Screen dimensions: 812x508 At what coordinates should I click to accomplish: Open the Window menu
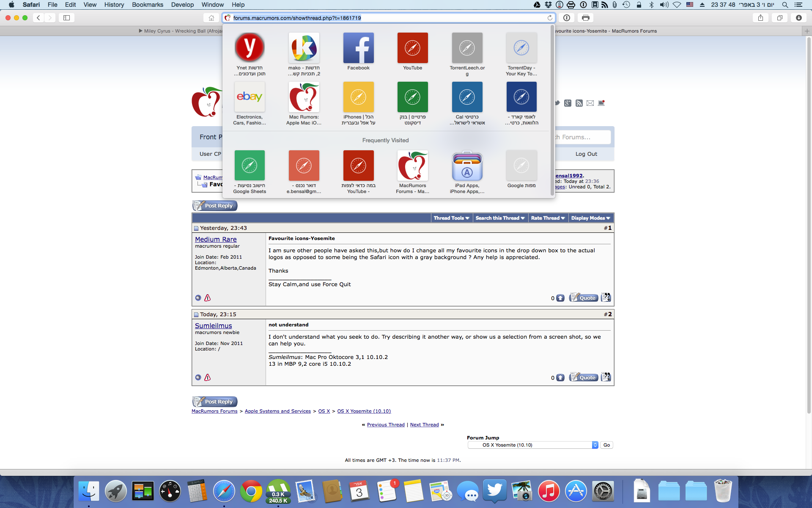[x=212, y=5]
